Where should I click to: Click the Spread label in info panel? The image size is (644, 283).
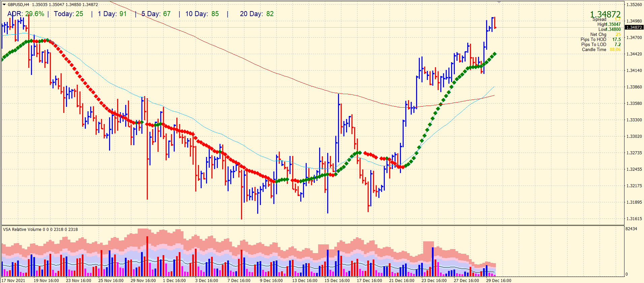coord(600,19)
